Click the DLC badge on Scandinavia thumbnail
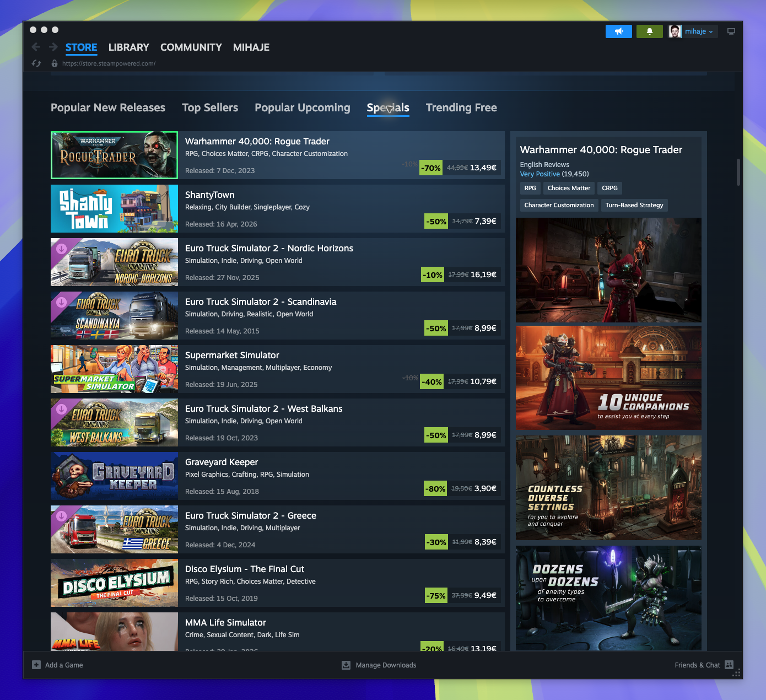This screenshot has width=766, height=700. (61, 302)
